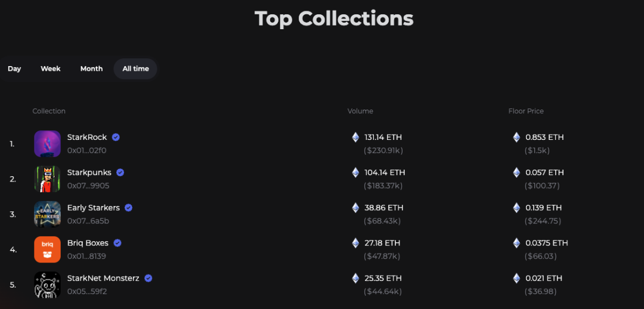This screenshot has height=309, width=644.
Task: Click the verified badge beside StarkRock
Action: point(116,138)
